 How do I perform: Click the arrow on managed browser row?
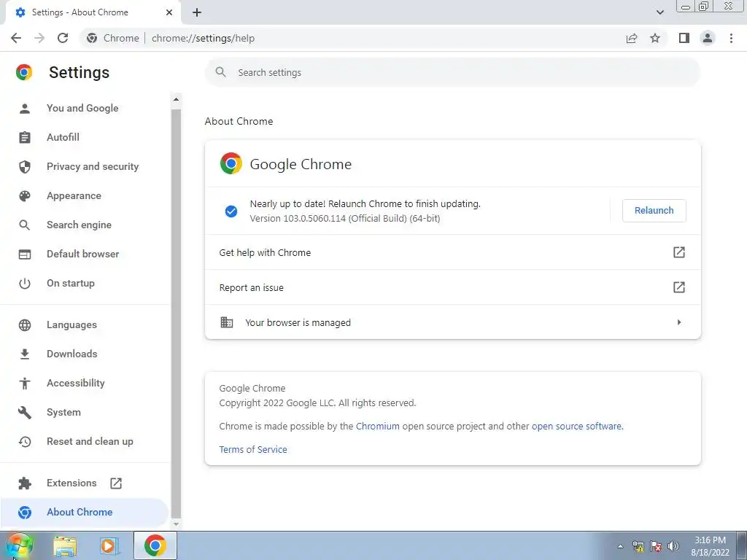click(x=679, y=322)
